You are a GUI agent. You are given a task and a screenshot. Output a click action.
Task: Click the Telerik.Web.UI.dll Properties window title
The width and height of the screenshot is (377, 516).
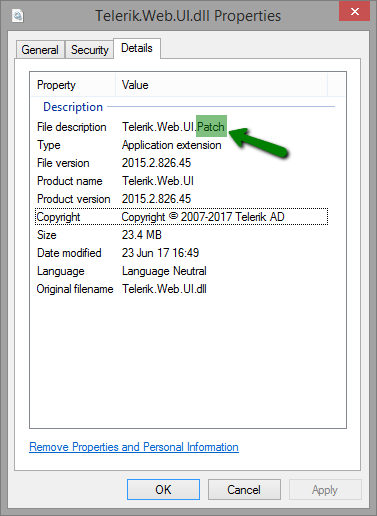click(188, 16)
